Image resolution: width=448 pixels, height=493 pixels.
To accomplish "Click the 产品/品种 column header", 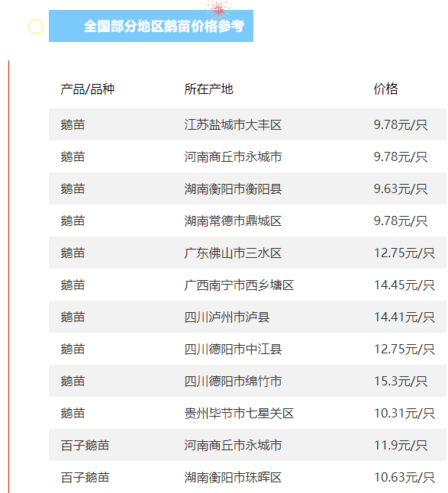I will (88, 89).
